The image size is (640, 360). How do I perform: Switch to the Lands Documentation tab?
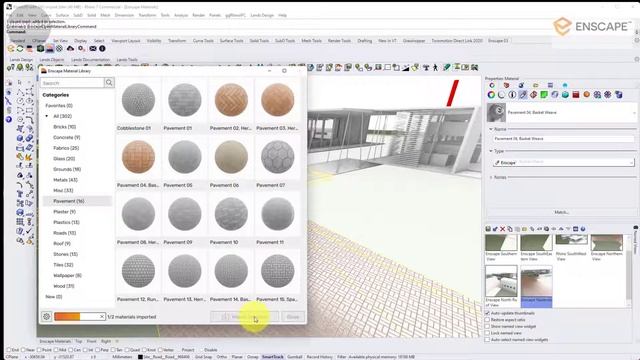91,60
